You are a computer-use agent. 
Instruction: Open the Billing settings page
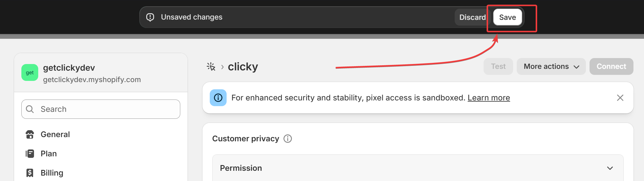pyautogui.click(x=52, y=173)
